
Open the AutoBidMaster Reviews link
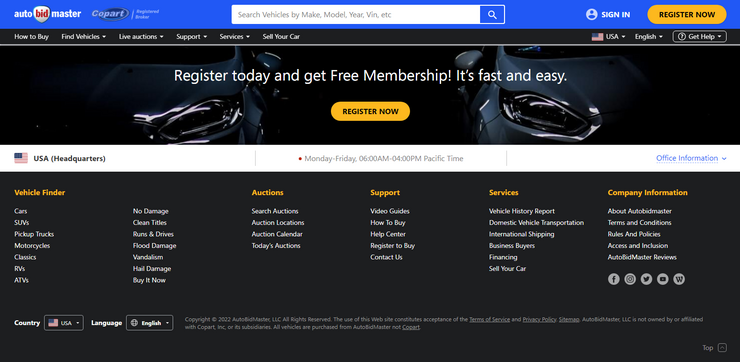pos(642,257)
